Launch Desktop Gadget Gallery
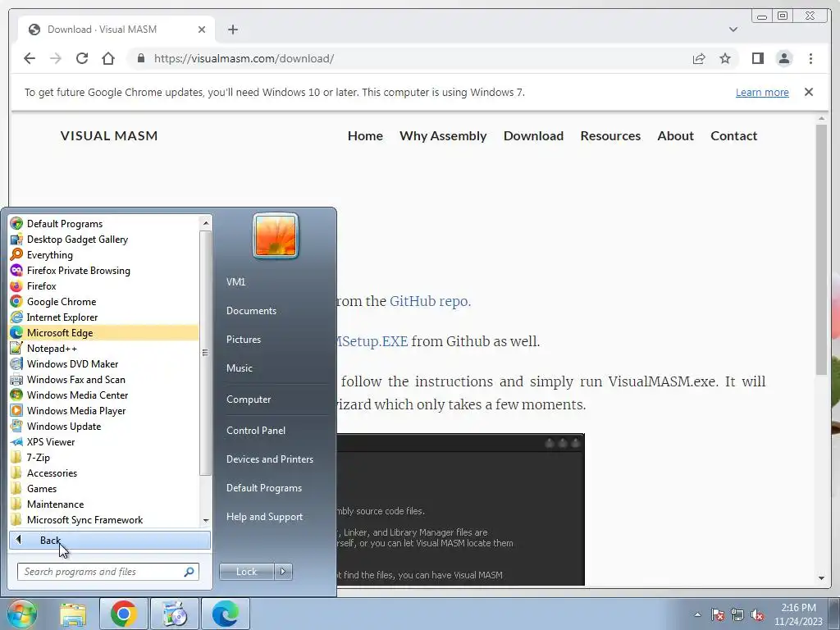The height and width of the screenshot is (630, 840). 104,239
